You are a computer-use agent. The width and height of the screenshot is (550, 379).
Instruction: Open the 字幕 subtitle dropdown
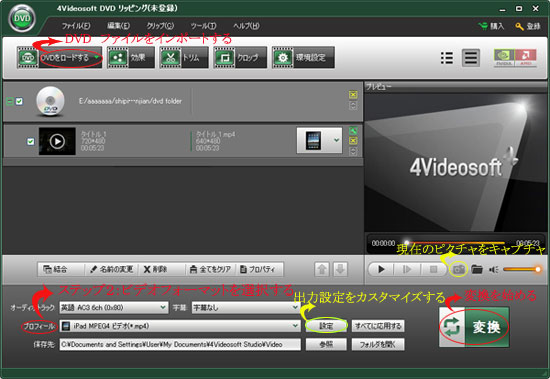tap(246, 308)
